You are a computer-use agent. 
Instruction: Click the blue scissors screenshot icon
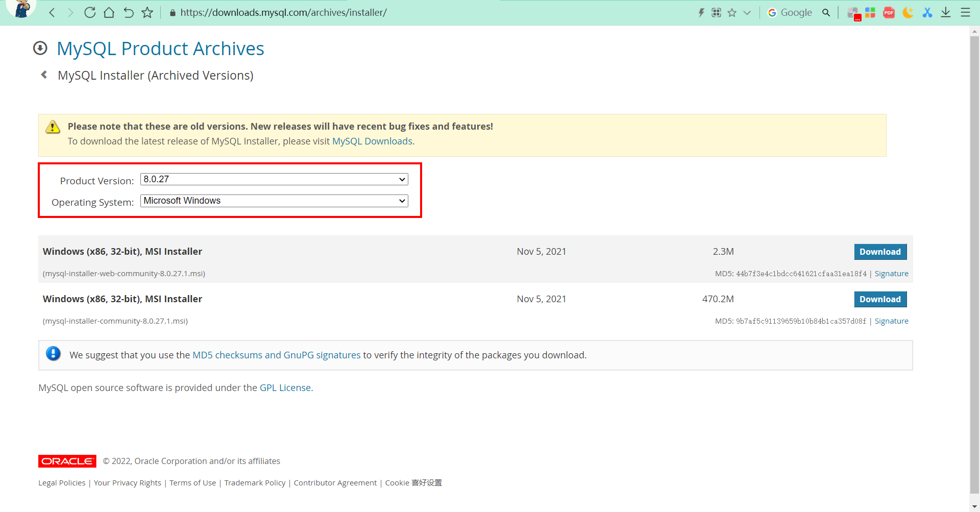pyautogui.click(x=927, y=13)
